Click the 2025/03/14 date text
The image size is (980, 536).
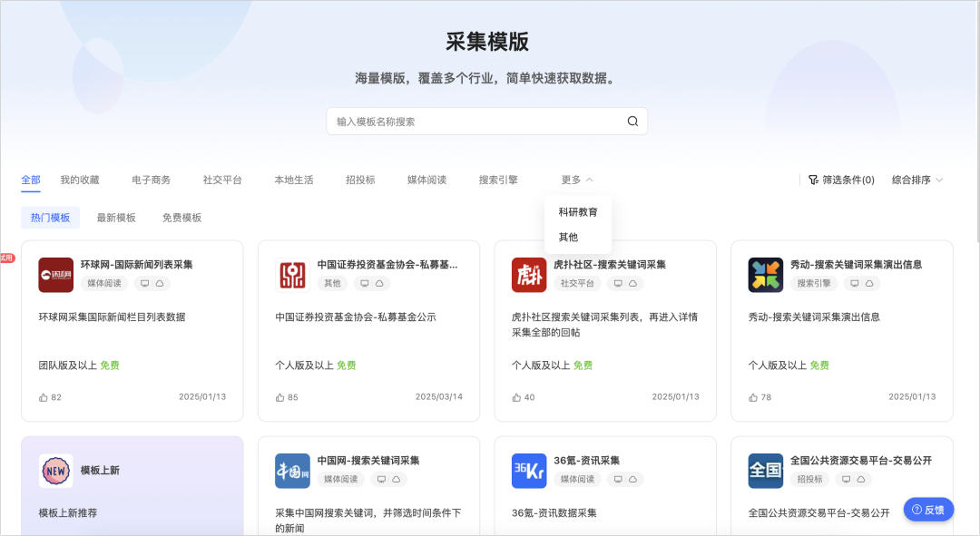click(x=439, y=396)
